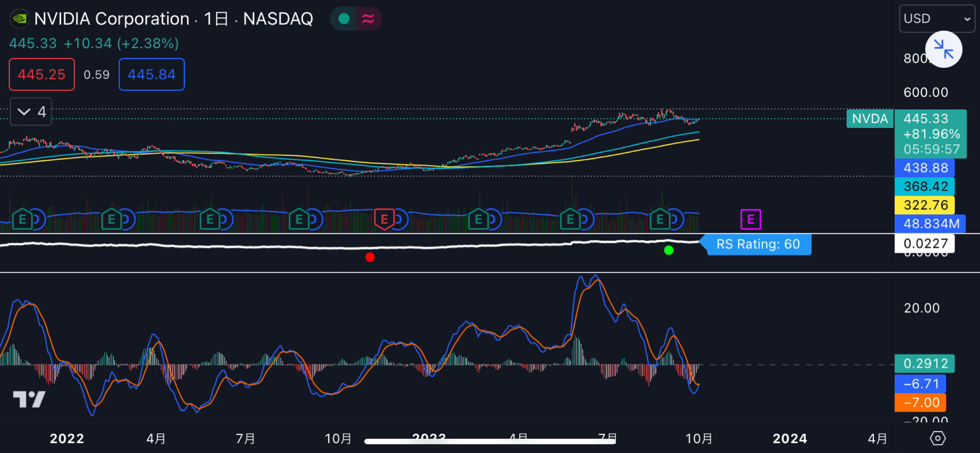Toggle the pink wave symbol pill
The image size is (980, 453).
[368, 18]
